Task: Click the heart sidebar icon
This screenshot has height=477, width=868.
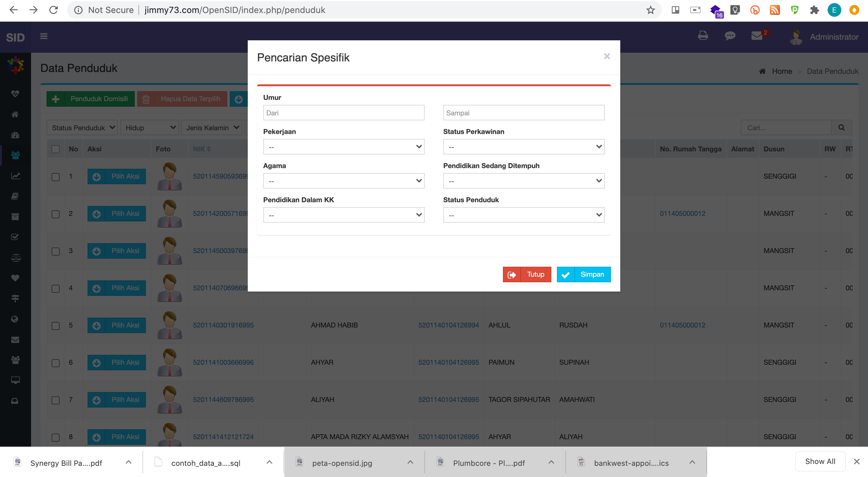Action: (15, 278)
